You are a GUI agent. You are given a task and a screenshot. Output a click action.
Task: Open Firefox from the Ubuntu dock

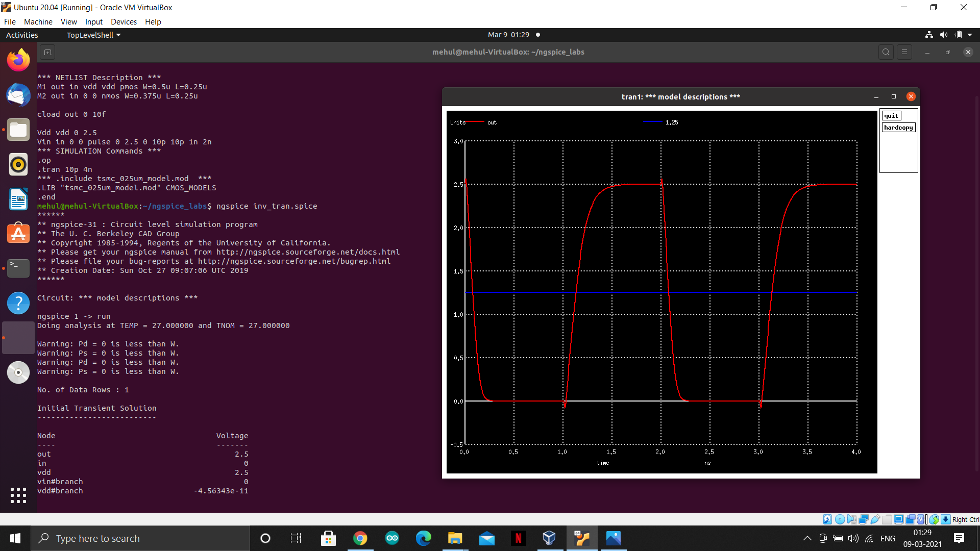pyautogui.click(x=18, y=60)
